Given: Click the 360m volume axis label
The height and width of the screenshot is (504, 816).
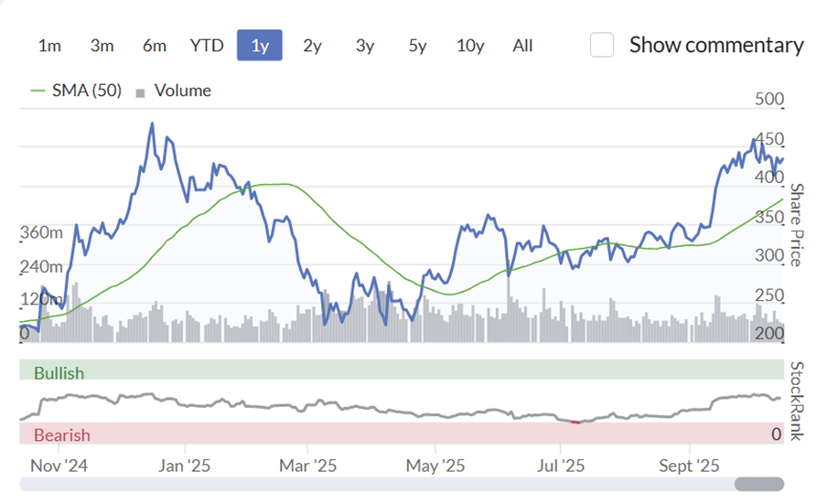Looking at the screenshot, I should 42,232.
